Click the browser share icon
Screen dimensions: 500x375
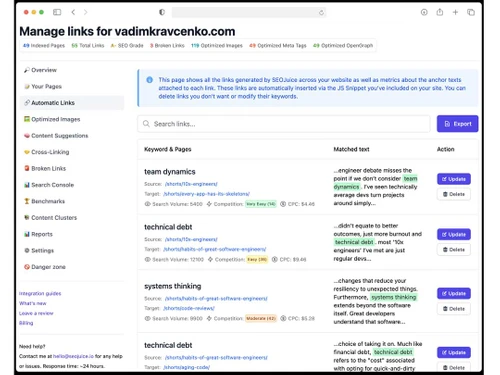(x=440, y=12)
